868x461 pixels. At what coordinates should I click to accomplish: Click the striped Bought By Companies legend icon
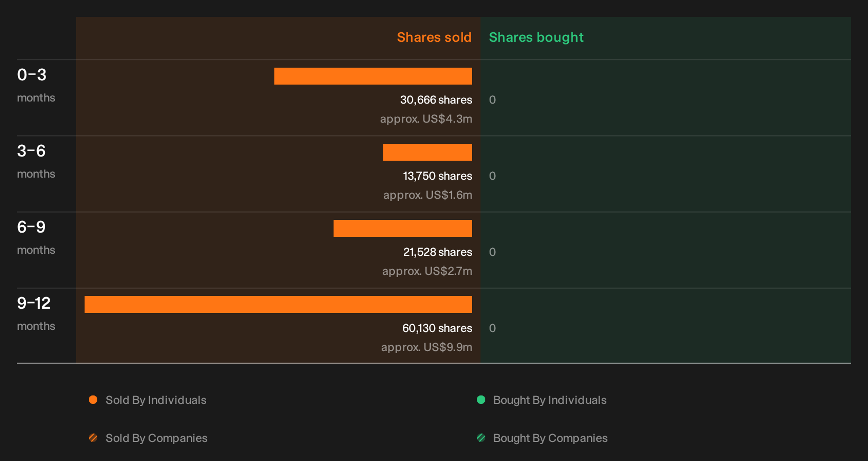click(481, 438)
